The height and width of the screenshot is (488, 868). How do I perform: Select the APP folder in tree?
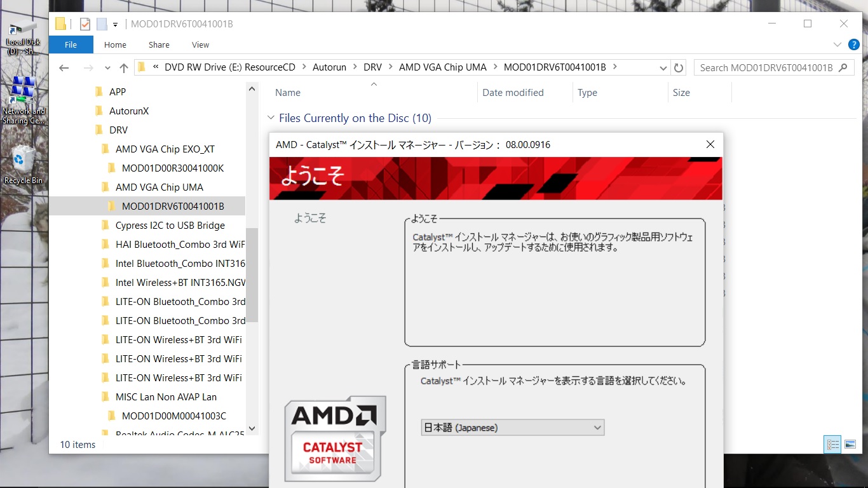(x=118, y=91)
